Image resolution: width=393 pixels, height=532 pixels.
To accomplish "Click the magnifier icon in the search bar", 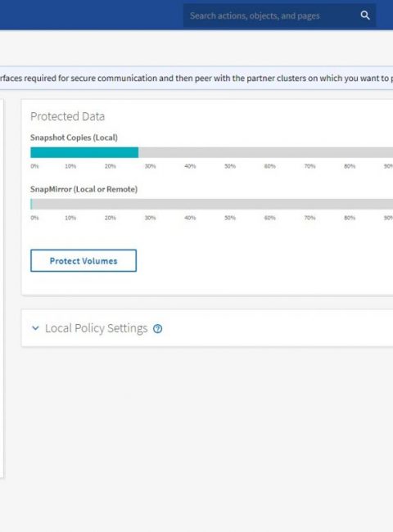I will [365, 16].
